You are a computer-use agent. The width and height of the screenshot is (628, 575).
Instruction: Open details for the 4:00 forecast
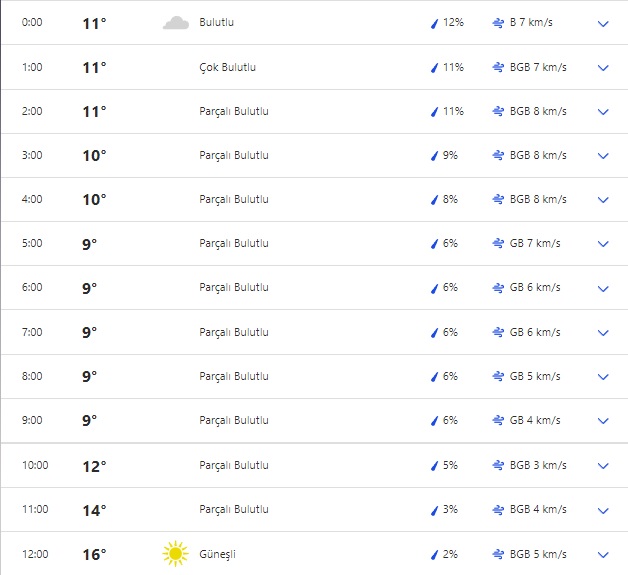pyautogui.click(x=602, y=200)
